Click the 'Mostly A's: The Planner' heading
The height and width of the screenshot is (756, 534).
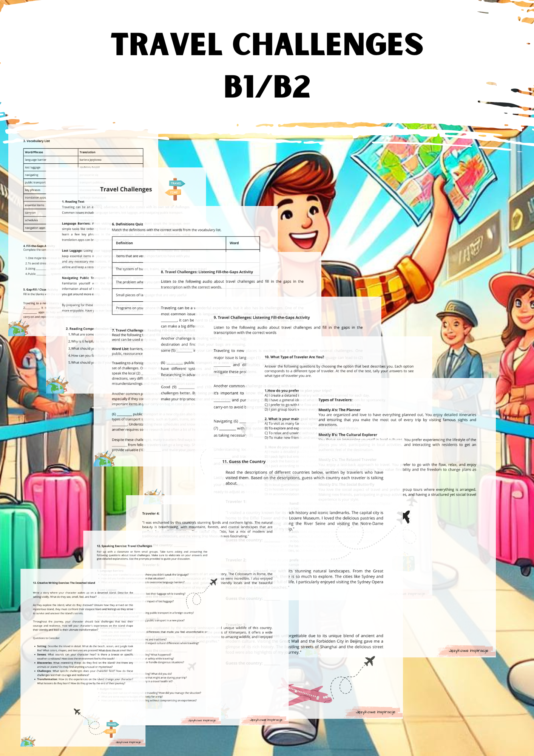339,410
